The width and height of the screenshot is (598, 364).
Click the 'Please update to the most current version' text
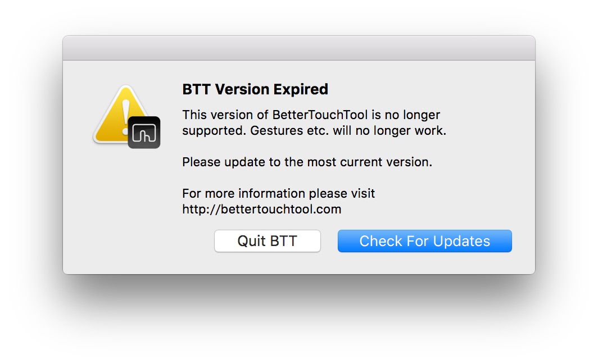click(307, 162)
